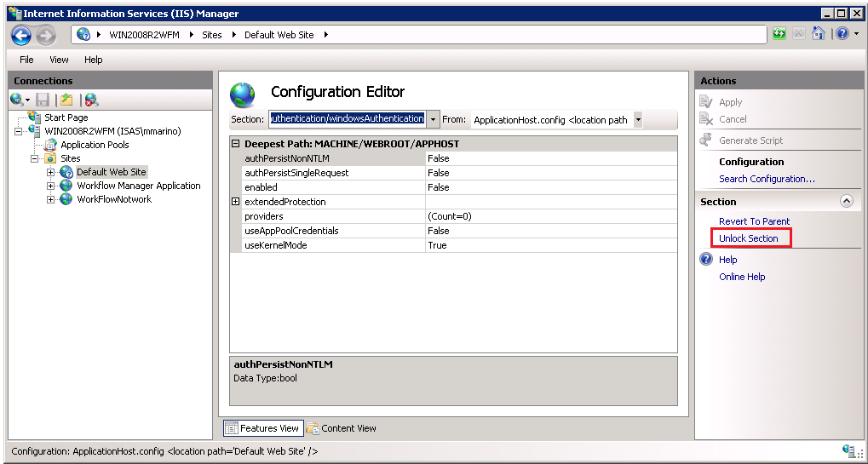
Task: Click the green Refresh page icon
Action: (x=779, y=34)
